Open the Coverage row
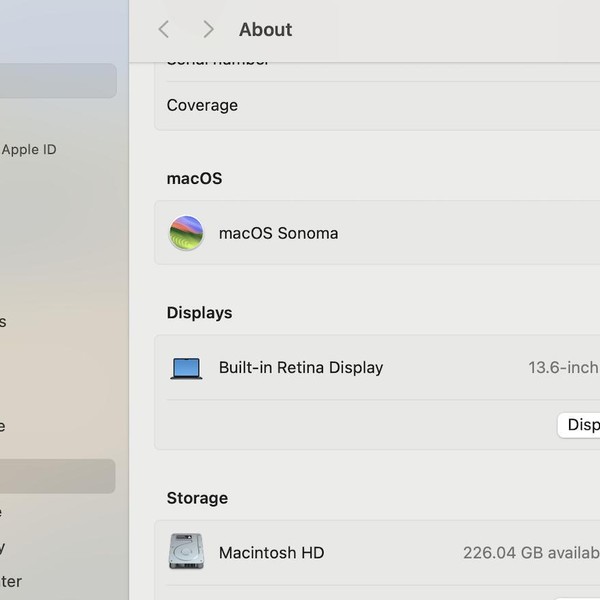The height and width of the screenshot is (600, 600). tap(377, 106)
